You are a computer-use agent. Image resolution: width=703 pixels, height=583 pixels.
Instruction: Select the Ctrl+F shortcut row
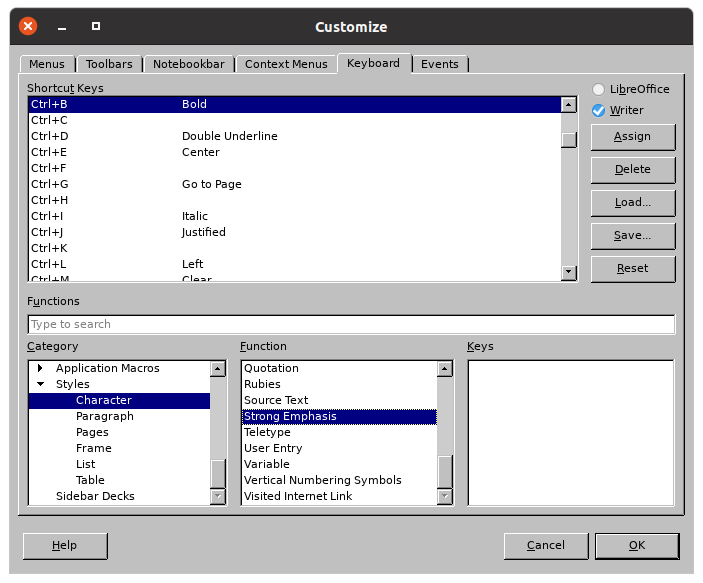pos(295,169)
